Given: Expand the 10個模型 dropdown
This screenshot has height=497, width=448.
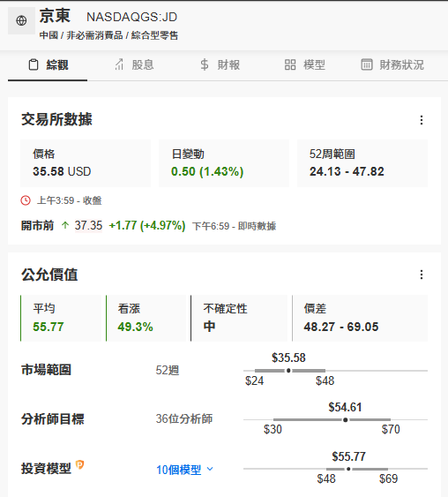Looking at the screenshot, I should click(x=185, y=470).
